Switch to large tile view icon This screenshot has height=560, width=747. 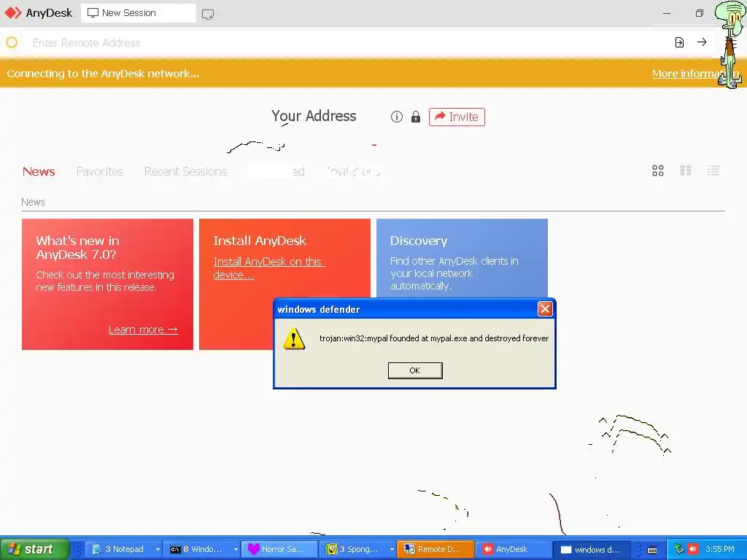pos(658,171)
